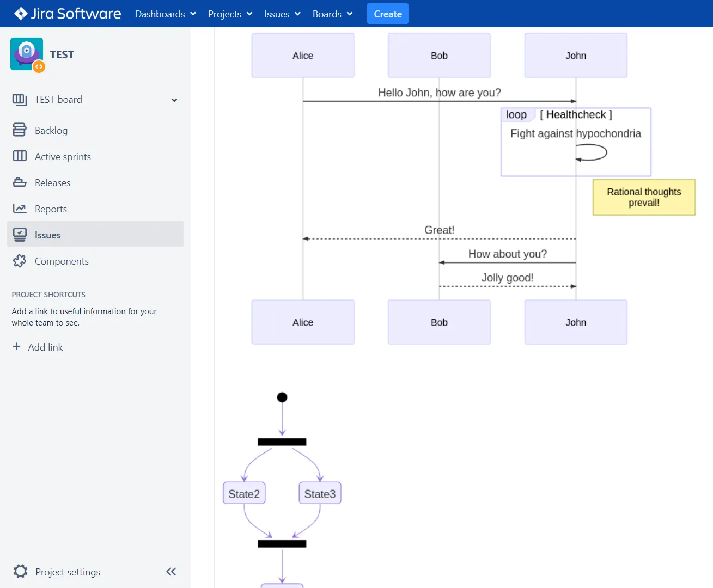Click the Jira Software logo
Viewport: 713px width, 588px height.
click(x=68, y=14)
